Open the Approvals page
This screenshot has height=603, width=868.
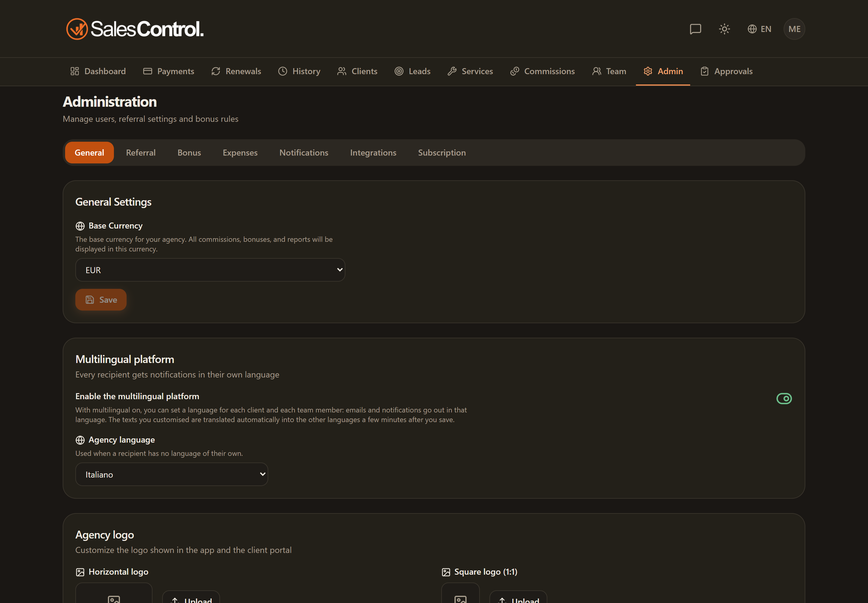click(x=726, y=71)
